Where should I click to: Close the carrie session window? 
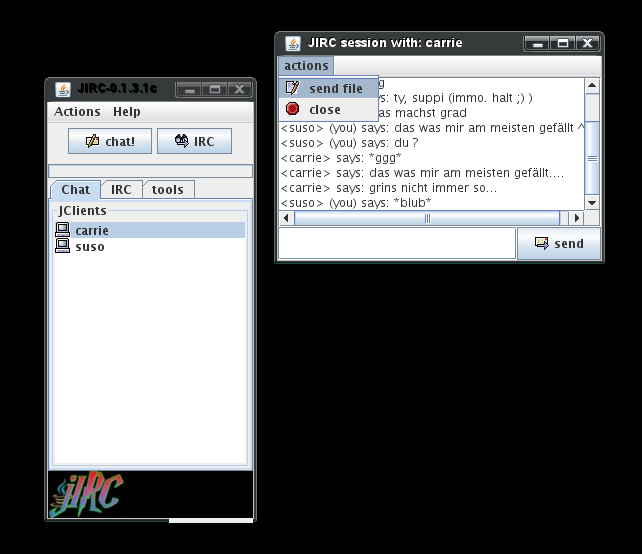pos(588,43)
